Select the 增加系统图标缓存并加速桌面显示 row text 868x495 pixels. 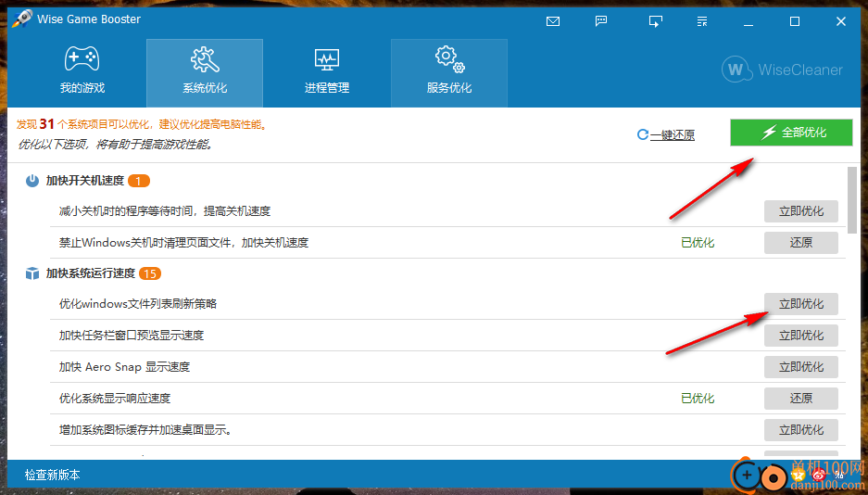[x=145, y=430]
